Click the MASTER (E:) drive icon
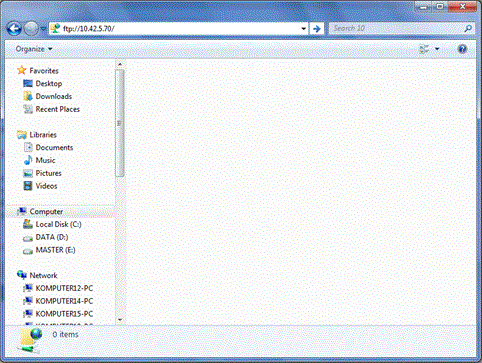This screenshot has width=482, height=363. click(x=28, y=251)
